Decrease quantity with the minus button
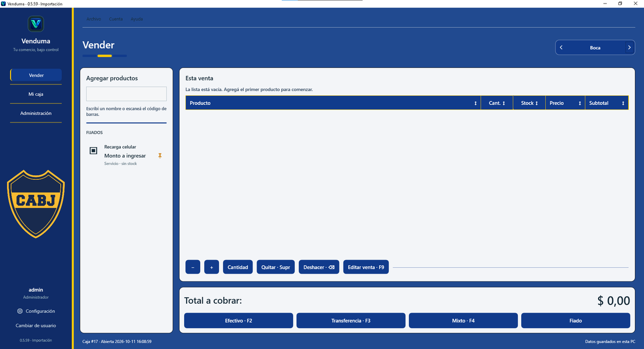Image resolution: width=644 pixels, height=349 pixels. coord(193,267)
